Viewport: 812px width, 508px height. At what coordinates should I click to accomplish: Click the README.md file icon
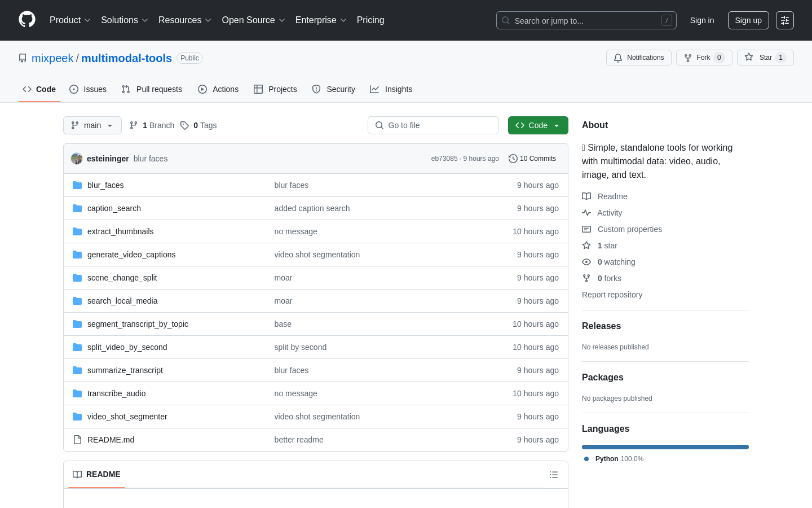77,440
